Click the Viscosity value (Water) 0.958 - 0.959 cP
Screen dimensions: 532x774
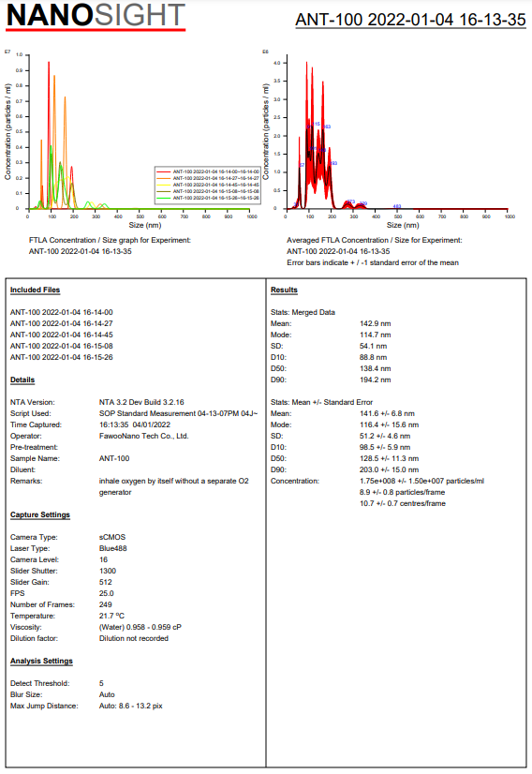(x=140, y=627)
